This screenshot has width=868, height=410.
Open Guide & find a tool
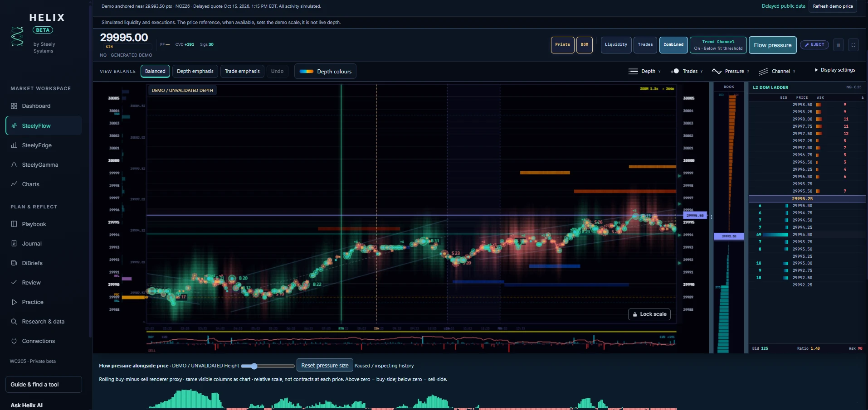[x=44, y=384]
